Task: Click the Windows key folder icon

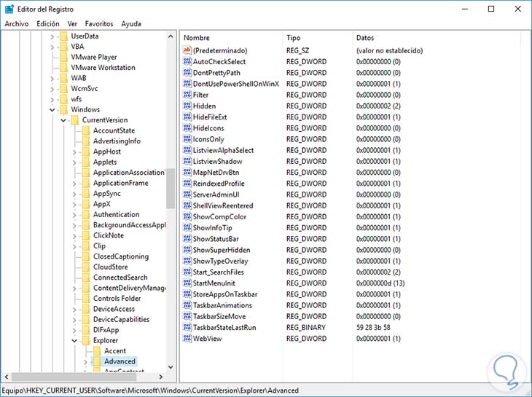Action: click(x=64, y=109)
